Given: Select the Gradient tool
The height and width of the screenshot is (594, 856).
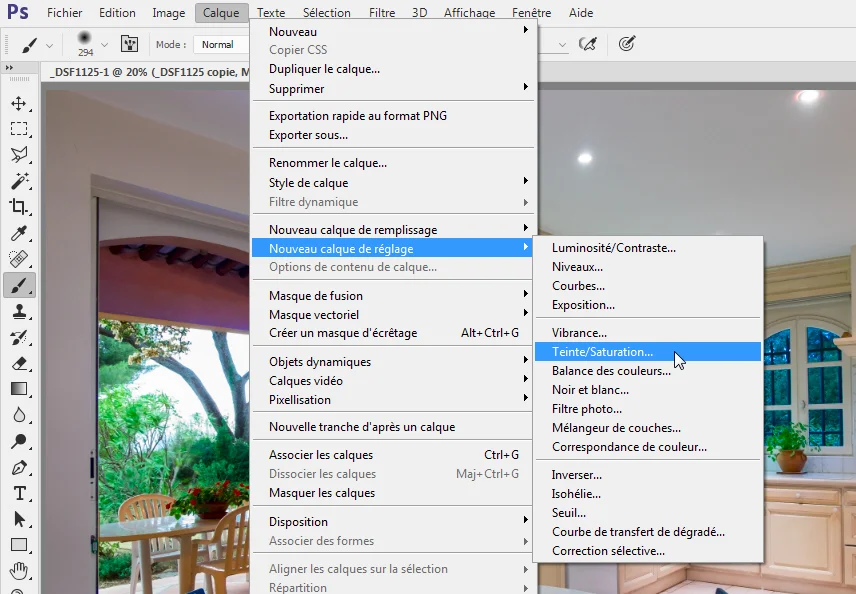Looking at the screenshot, I should click(x=19, y=389).
